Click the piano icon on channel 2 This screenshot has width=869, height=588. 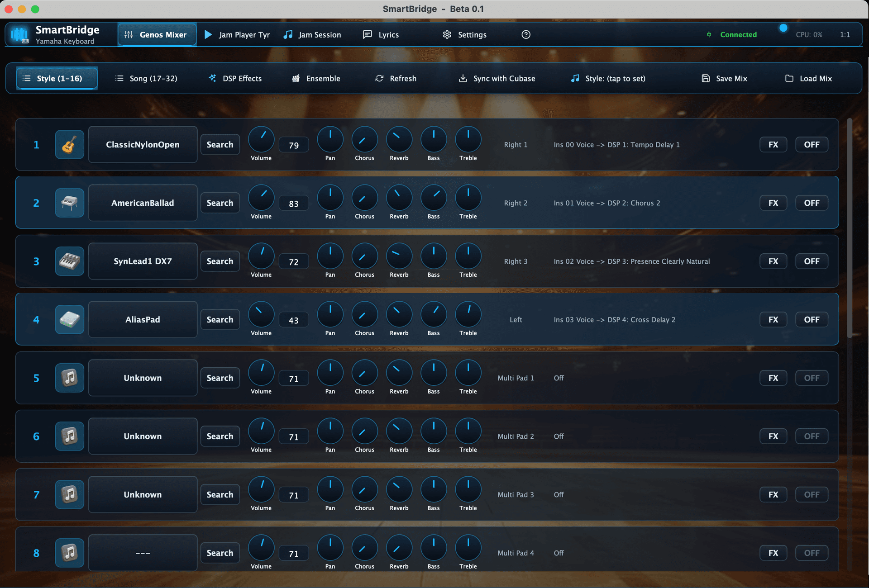point(69,203)
